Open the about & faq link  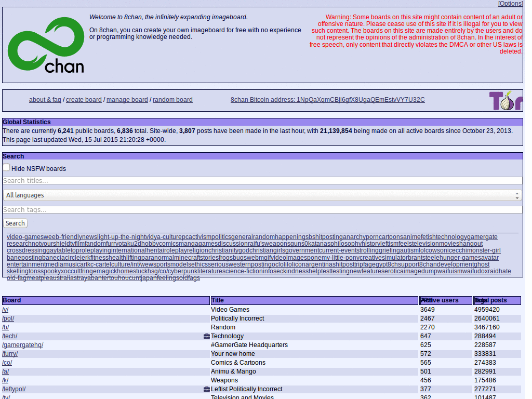click(x=45, y=100)
